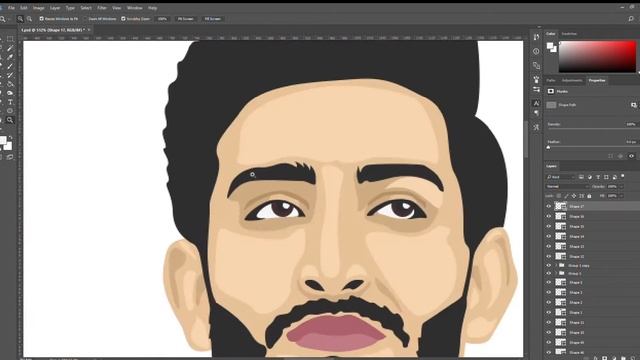The height and width of the screenshot is (360, 640).
Task: Open the Paragraph panel icon in dock
Action: [x=536, y=113]
